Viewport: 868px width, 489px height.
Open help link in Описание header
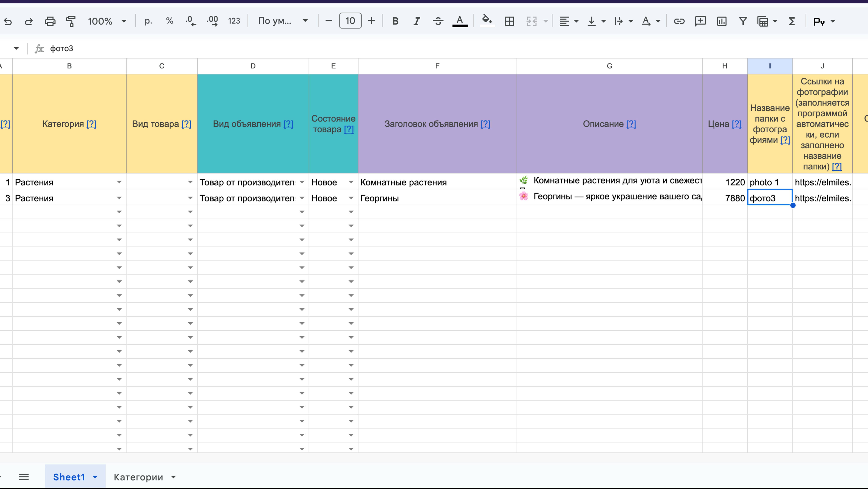point(631,124)
